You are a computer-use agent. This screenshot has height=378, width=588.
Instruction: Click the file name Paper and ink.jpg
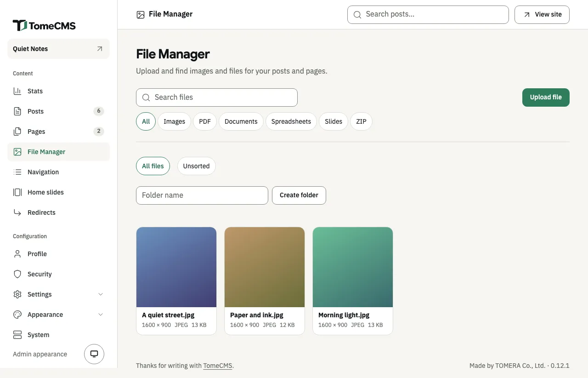tap(257, 315)
